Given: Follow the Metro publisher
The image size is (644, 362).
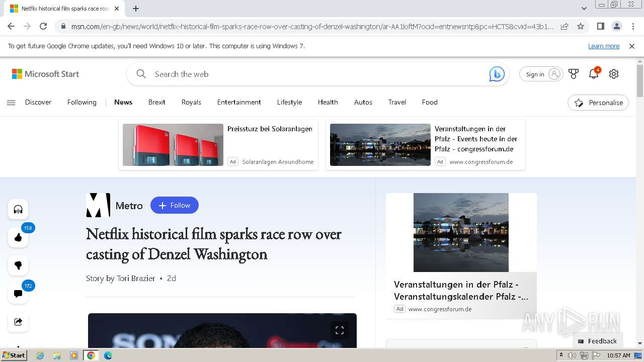Looking at the screenshot, I should (x=175, y=205).
